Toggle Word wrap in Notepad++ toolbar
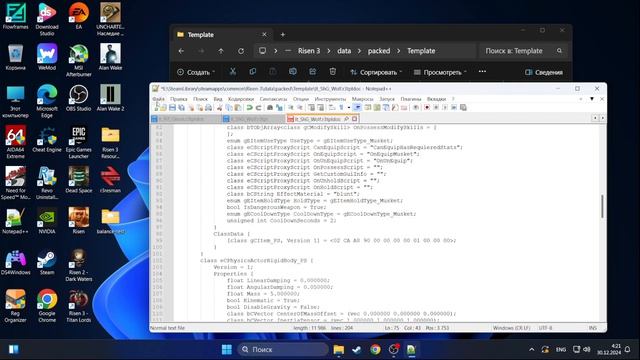 click(332, 107)
